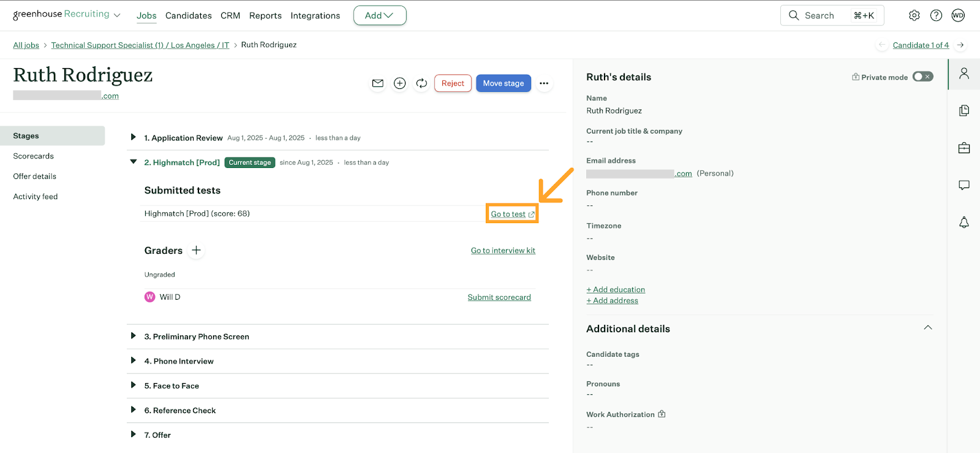980x453 pixels.
Task: Open the Add dropdown button
Action: click(x=379, y=15)
